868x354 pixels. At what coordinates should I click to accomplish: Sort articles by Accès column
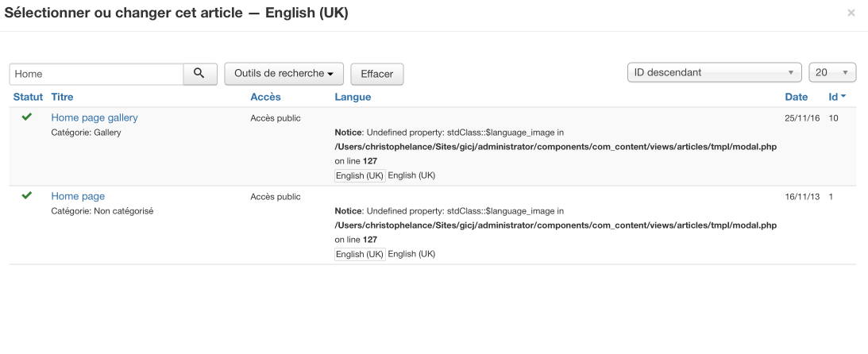pos(265,97)
